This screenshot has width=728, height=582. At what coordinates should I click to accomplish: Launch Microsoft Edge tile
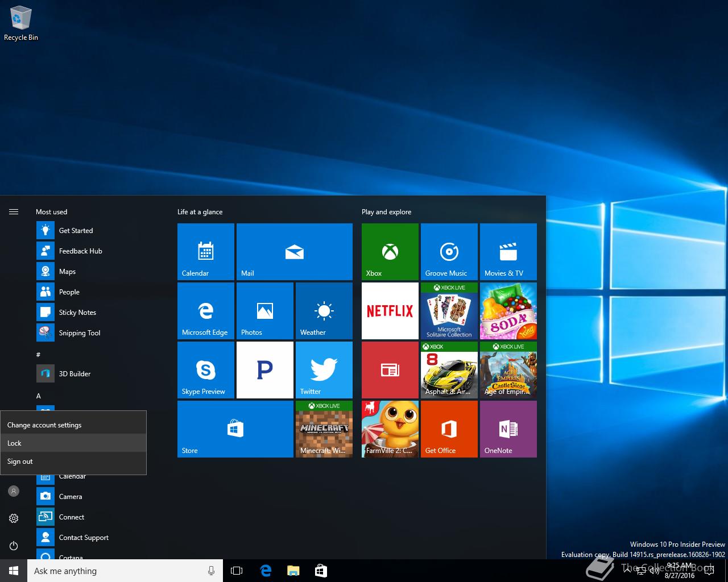click(206, 311)
